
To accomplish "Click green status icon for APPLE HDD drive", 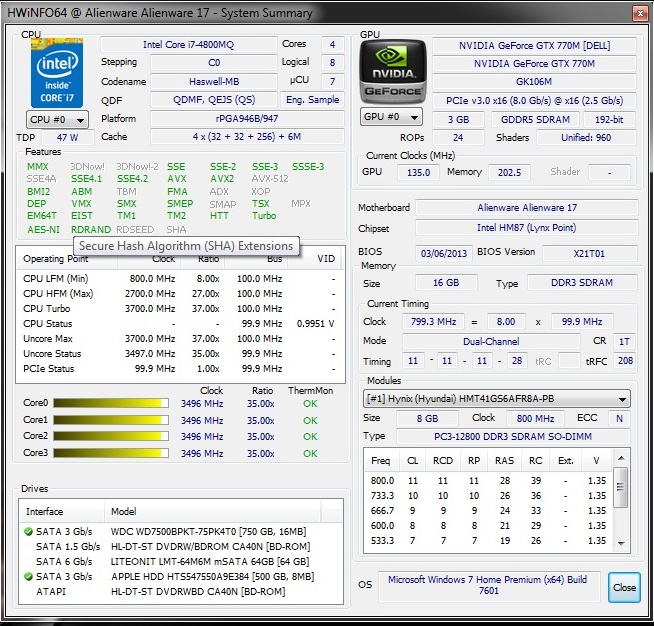I will click(28, 577).
